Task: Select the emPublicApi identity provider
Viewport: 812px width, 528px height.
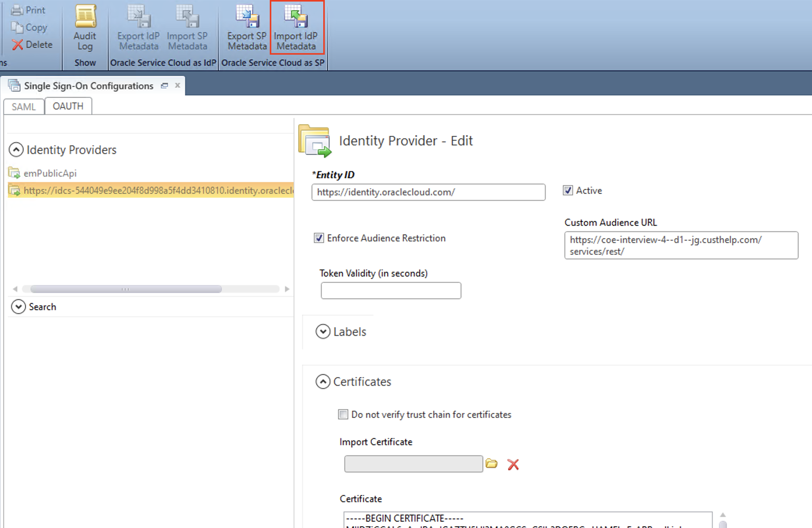Action: pyautogui.click(x=50, y=173)
